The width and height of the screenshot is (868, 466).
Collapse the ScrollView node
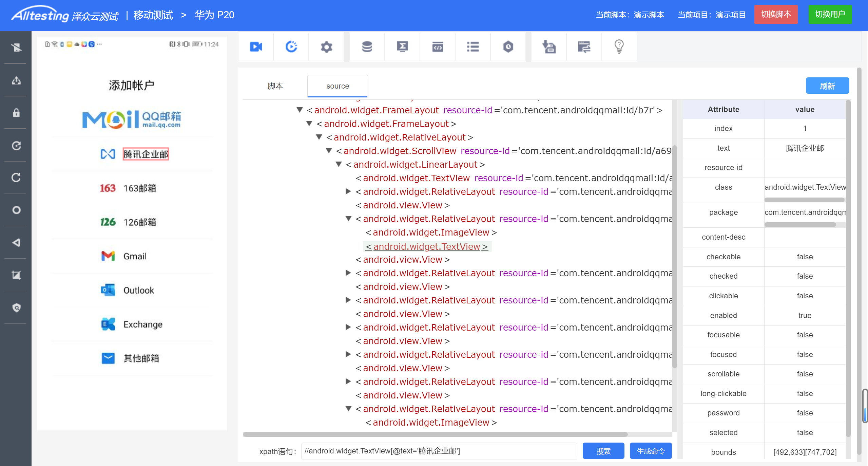click(329, 151)
